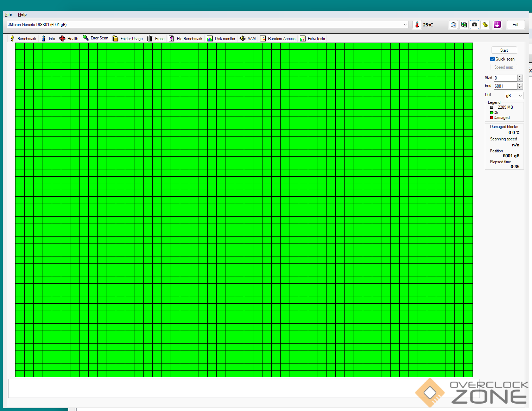Click the copy screenshot to clipboard icon

click(x=464, y=25)
